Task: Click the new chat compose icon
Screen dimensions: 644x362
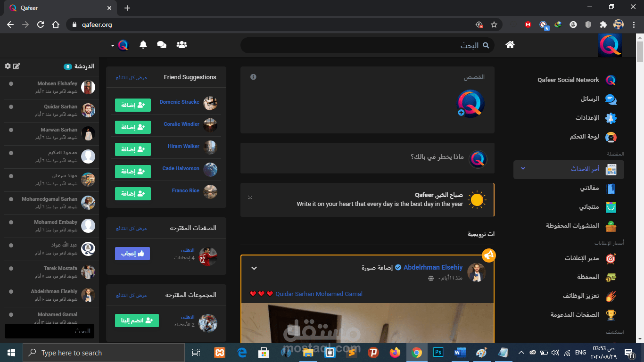Action: [17, 66]
